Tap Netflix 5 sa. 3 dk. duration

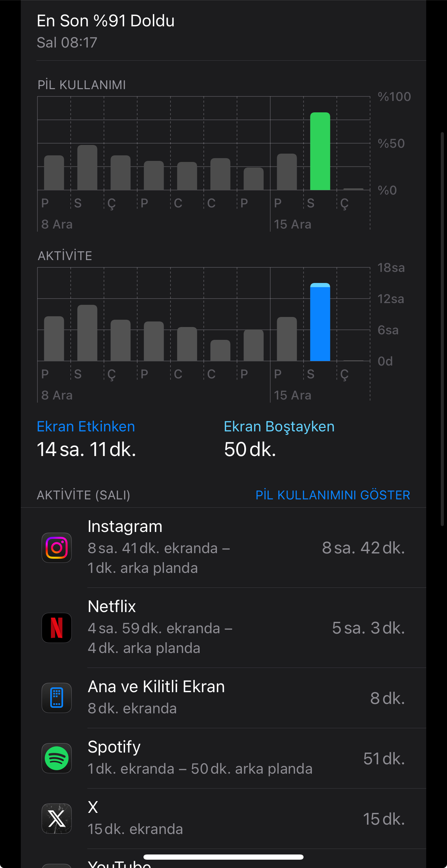click(x=368, y=628)
